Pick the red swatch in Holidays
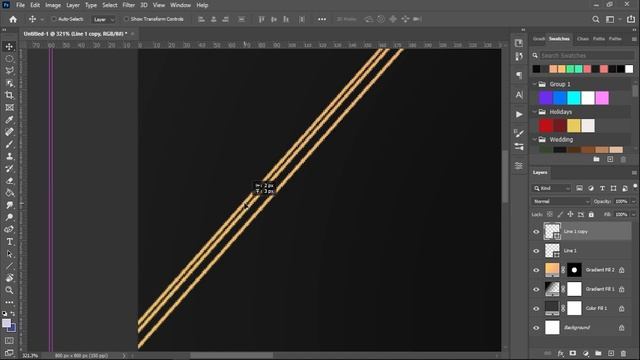Image resolution: width=640 pixels, height=360 pixels. [x=546, y=126]
